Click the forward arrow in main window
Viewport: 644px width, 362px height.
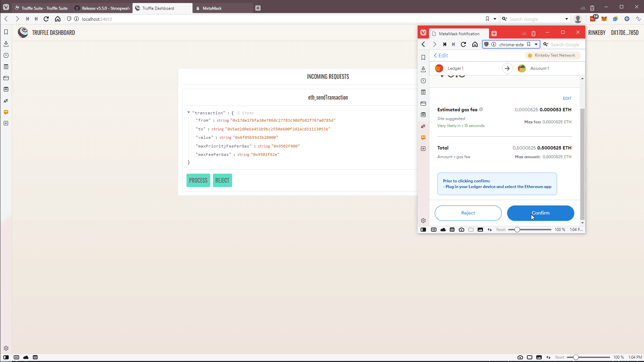click(17, 19)
